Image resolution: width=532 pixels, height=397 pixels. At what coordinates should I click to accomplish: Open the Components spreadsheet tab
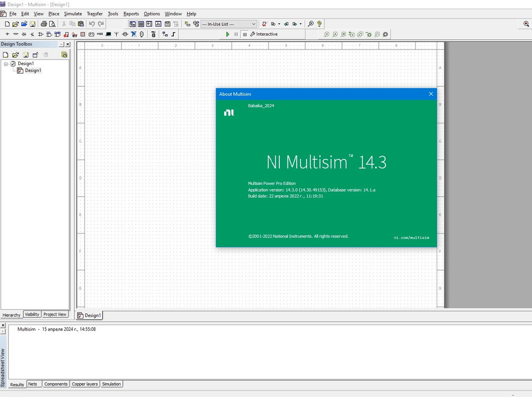[56, 384]
